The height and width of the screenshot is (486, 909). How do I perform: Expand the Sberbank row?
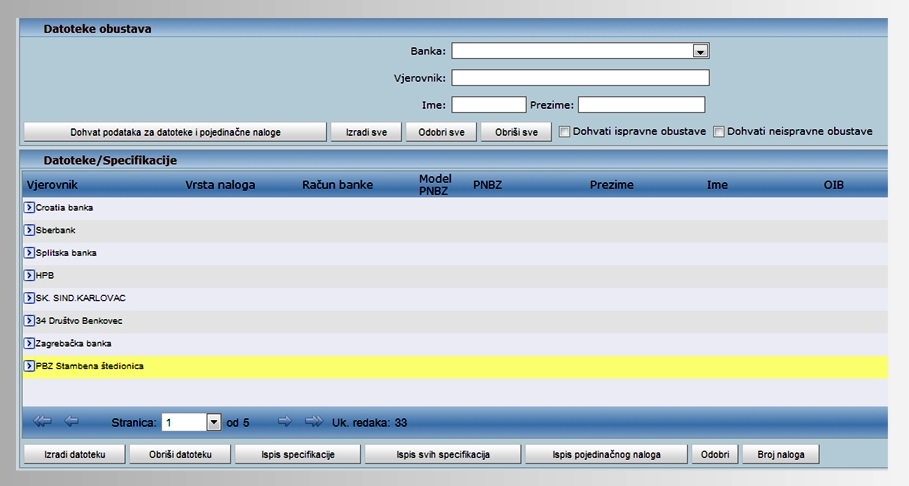29,230
